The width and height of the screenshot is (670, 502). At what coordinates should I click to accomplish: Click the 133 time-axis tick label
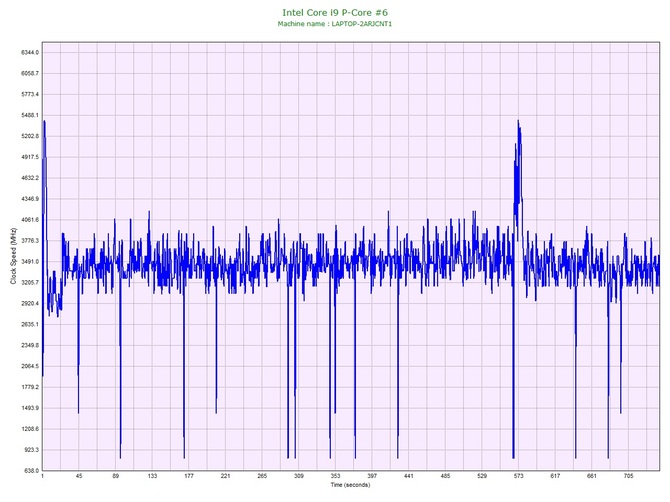pos(152,476)
